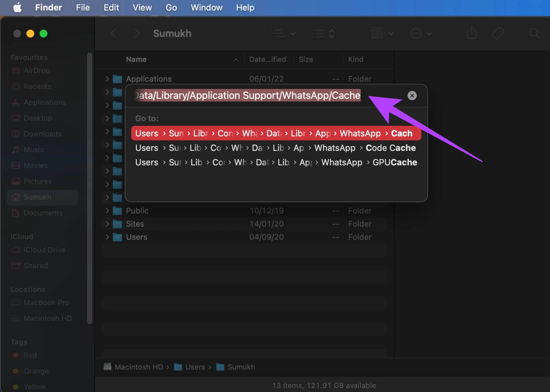Sort by the Name column header
This screenshot has width=550, height=392.
[x=136, y=59]
